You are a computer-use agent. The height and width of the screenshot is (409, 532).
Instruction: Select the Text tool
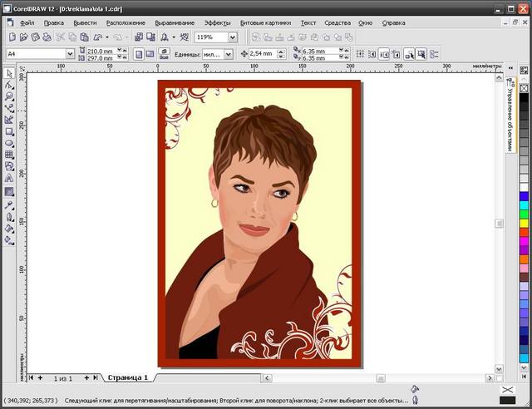(x=9, y=178)
